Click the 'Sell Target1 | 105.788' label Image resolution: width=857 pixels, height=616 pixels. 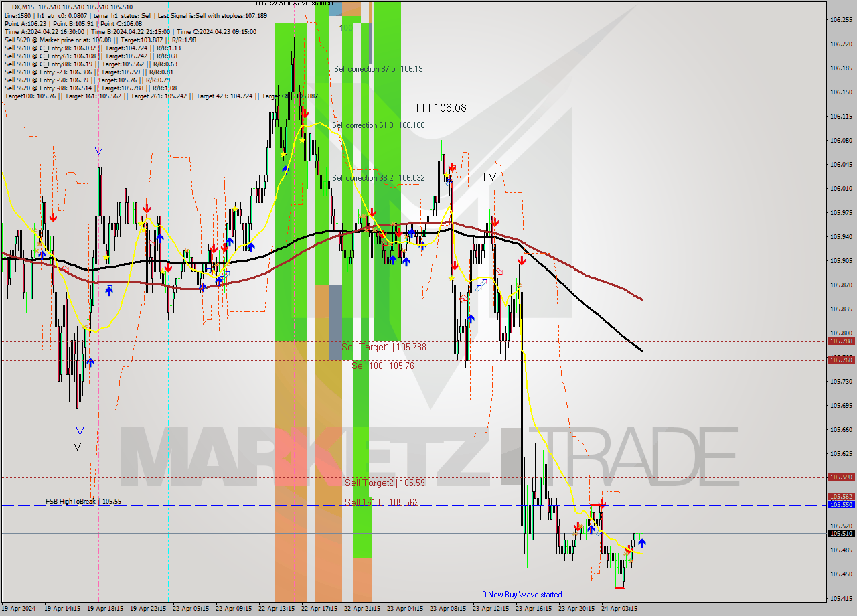(384, 348)
